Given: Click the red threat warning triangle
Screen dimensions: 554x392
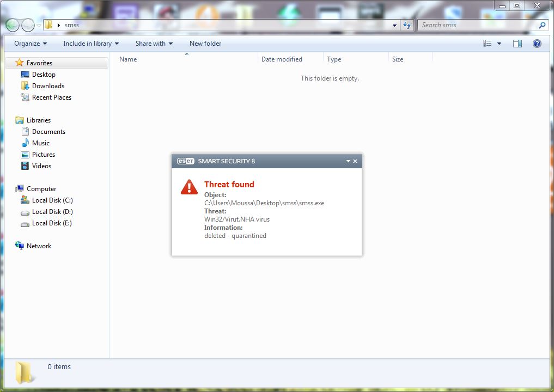Looking at the screenshot, I should (x=189, y=187).
